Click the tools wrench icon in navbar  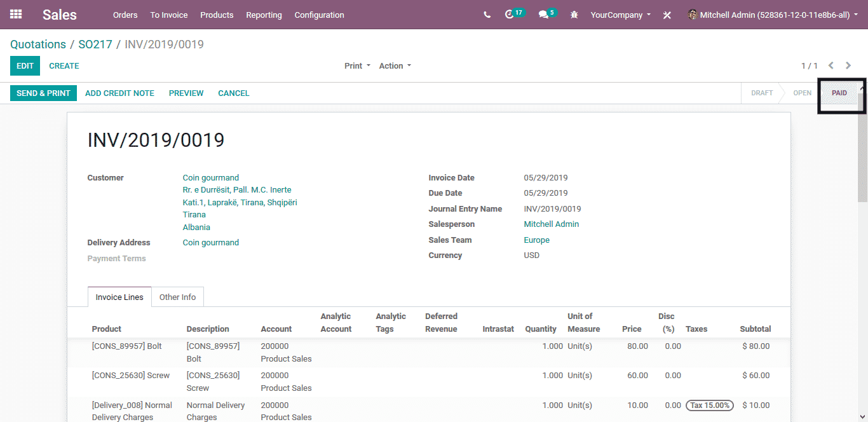pos(667,15)
